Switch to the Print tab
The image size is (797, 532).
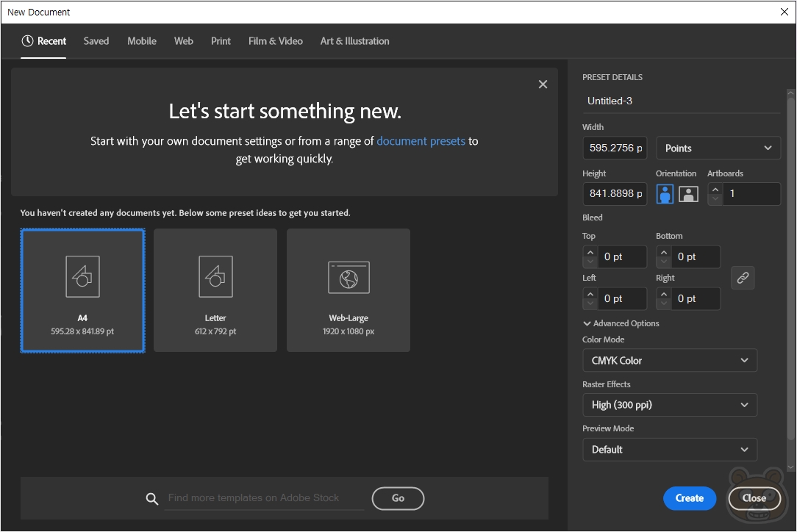point(221,41)
